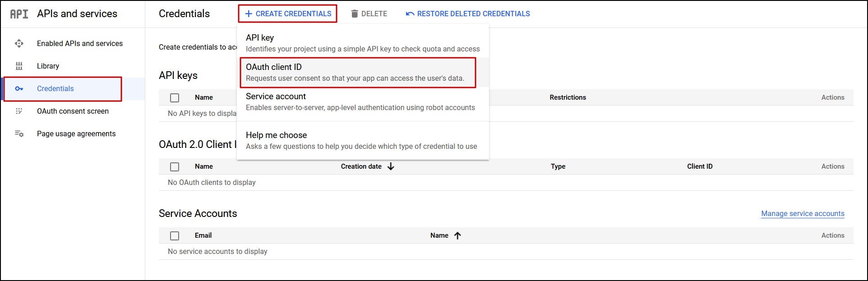This screenshot has height=281, width=868.
Task: Click Restore Deleted Credentials button
Action: click(x=473, y=14)
